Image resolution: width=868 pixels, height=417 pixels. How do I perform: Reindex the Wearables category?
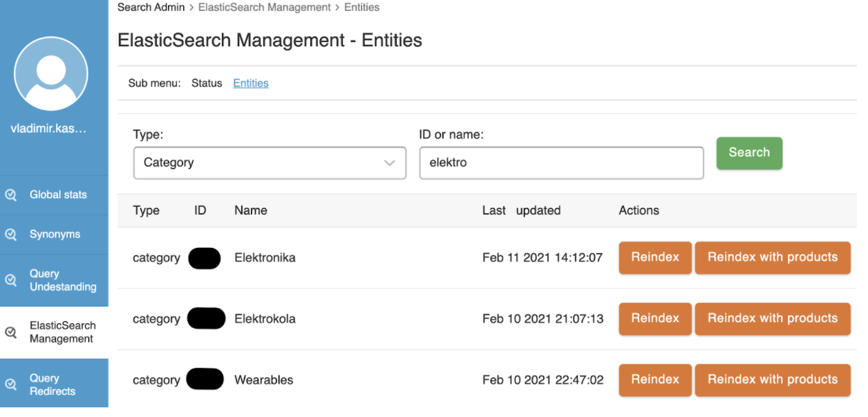[655, 380]
